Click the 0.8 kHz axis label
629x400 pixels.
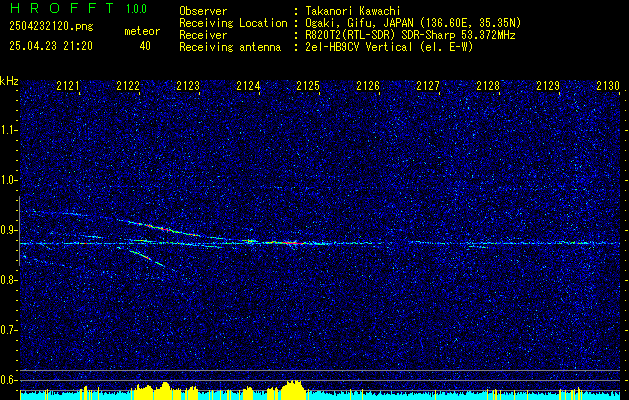[x=9, y=280]
